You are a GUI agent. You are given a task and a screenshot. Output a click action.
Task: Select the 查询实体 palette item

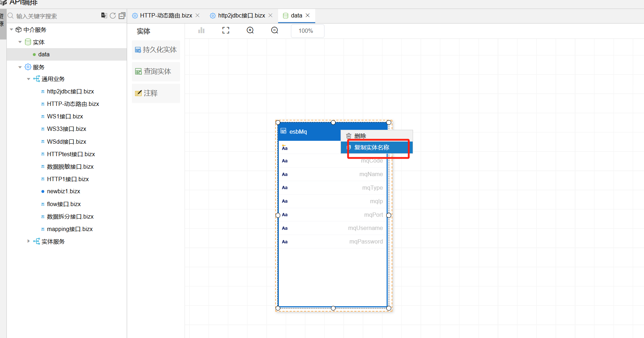[x=156, y=72]
